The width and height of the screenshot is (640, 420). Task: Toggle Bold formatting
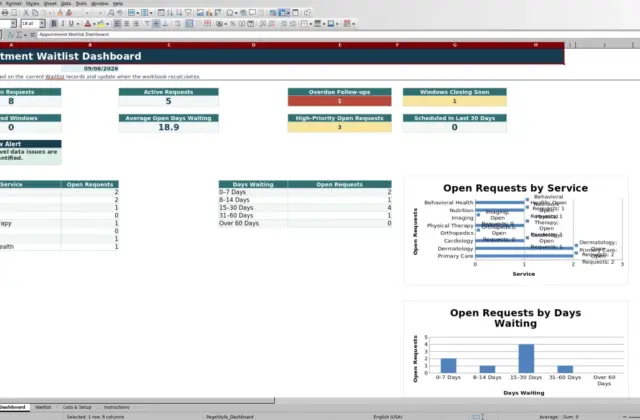(53, 24)
